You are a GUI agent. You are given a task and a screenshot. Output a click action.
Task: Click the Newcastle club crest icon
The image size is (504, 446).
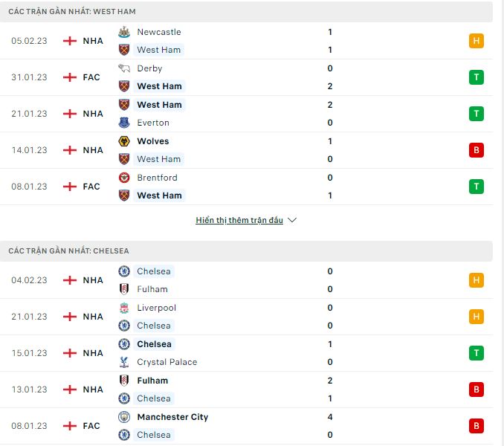coord(124,32)
